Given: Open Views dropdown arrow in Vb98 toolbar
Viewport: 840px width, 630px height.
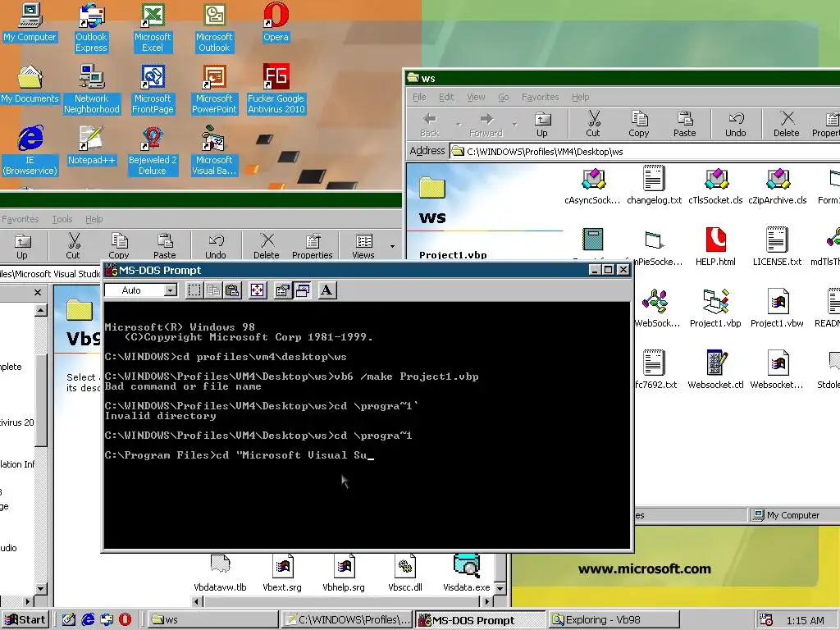Looking at the screenshot, I should (392, 246).
